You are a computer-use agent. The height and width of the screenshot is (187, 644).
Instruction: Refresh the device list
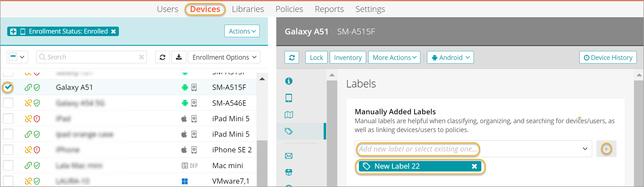point(162,57)
